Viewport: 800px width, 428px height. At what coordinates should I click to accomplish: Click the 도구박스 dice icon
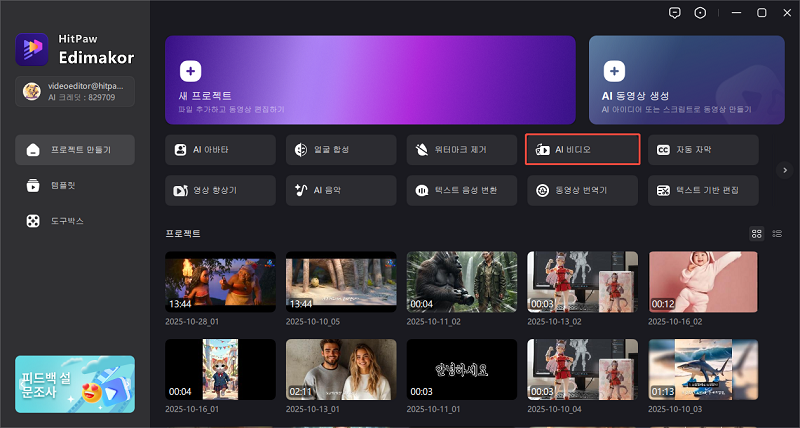click(33, 221)
